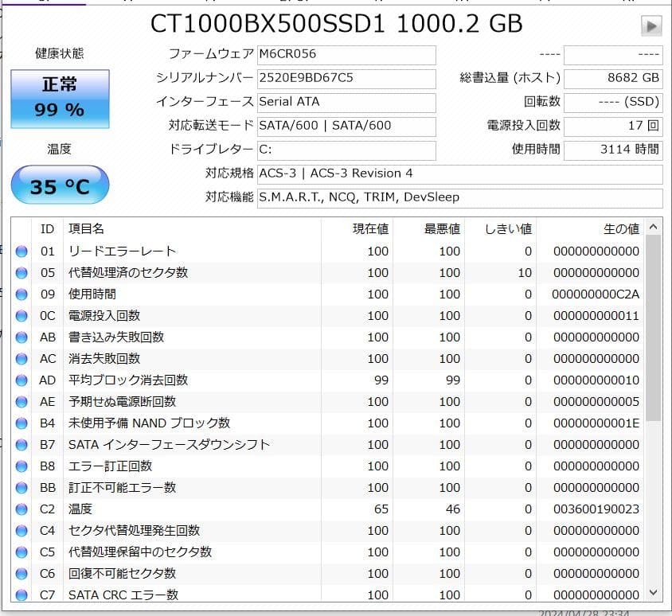672x616 pixels.
Task: Click status icon for AC 消去失敗回数
Action: click(x=21, y=359)
